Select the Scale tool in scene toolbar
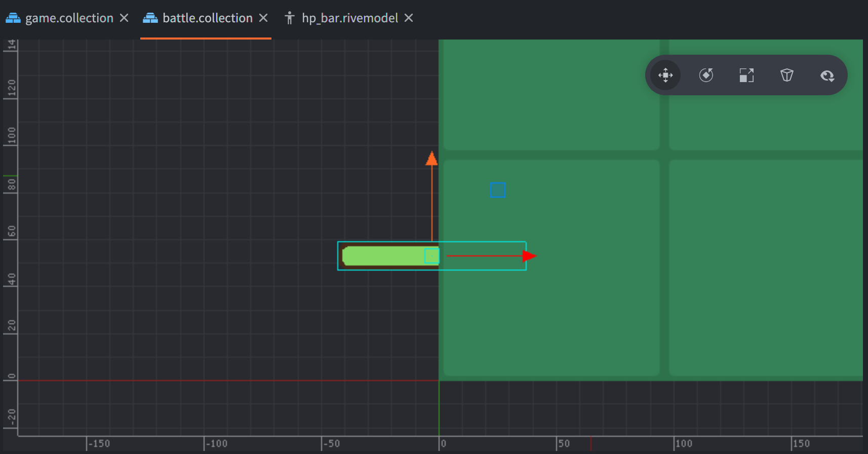Image resolution: width=868 pixels, height=454 pixels. click(746, 75)
